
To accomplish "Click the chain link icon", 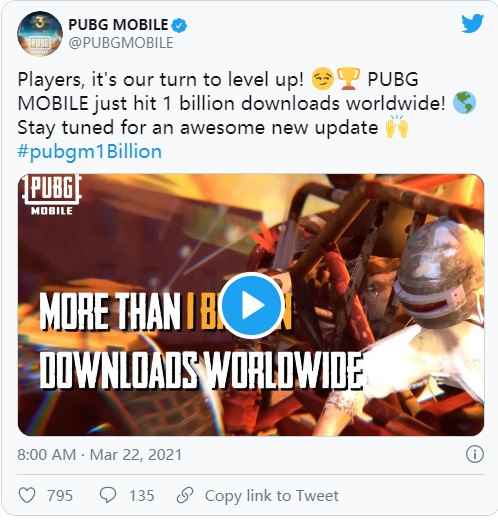I will 185,495.
